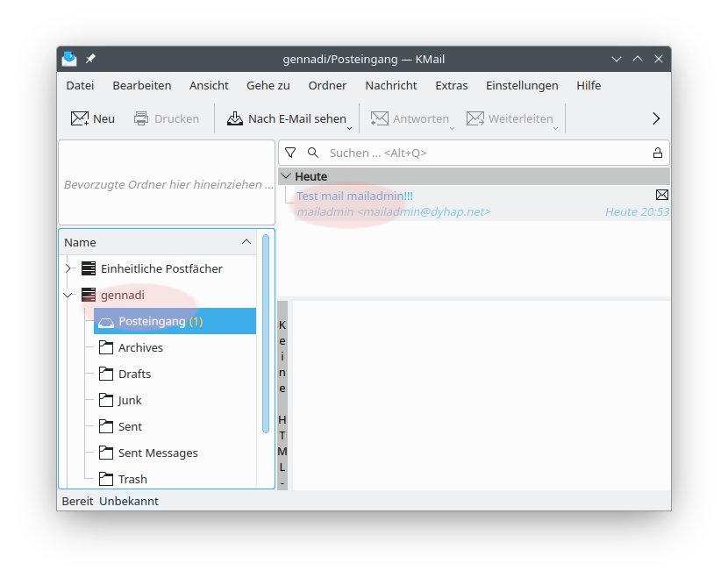Collapse the Heute message group
Image resolution: width=728 pixels, height=578 pixels.
pos(285,176)
